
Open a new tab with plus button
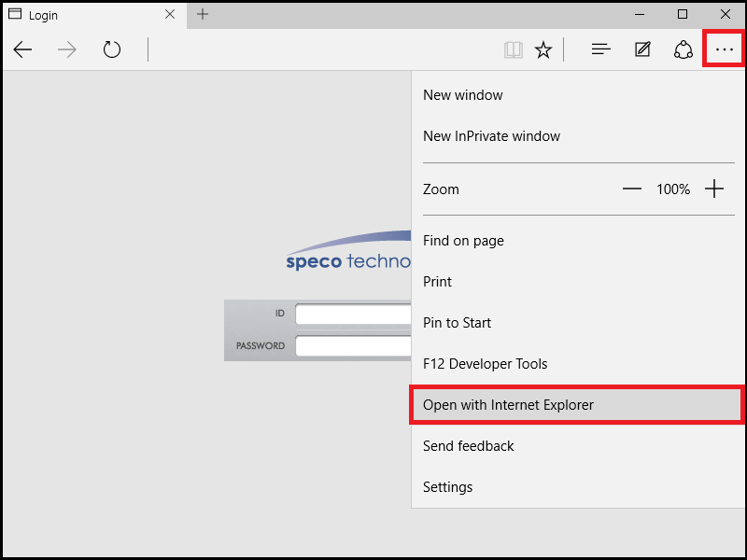[x=203, y=14]
